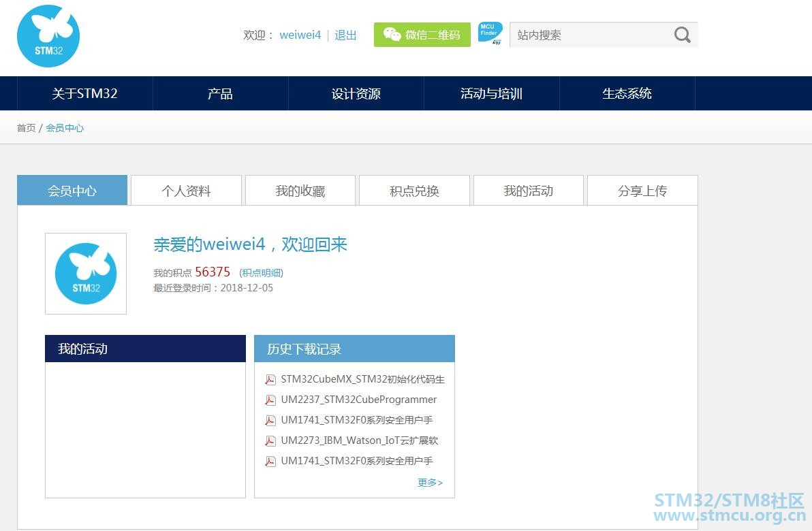This screenshot has width=812, height=531.
Task: Click PDF icon beside UM2237 document
Action: tap(270, 400)
